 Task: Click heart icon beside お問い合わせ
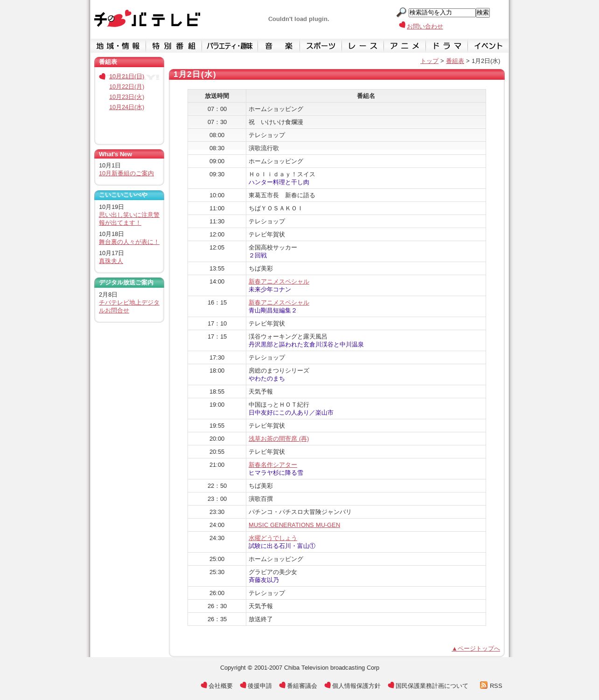click(402, 25)
